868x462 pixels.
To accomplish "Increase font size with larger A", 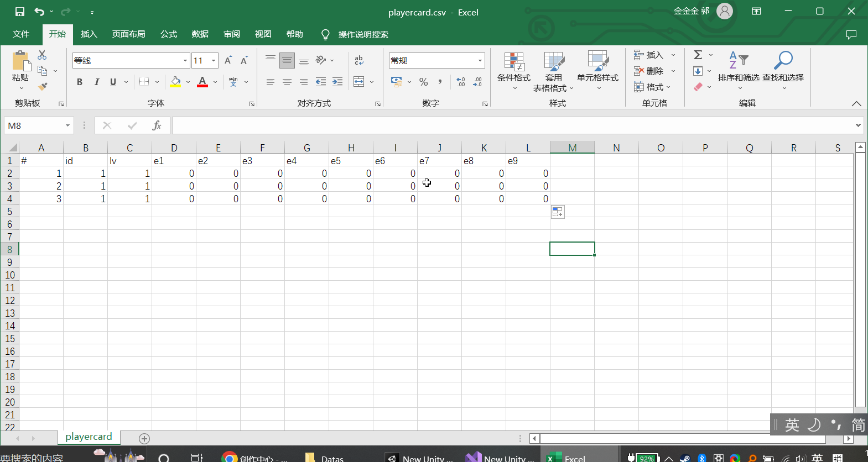I will coord(228,60).
